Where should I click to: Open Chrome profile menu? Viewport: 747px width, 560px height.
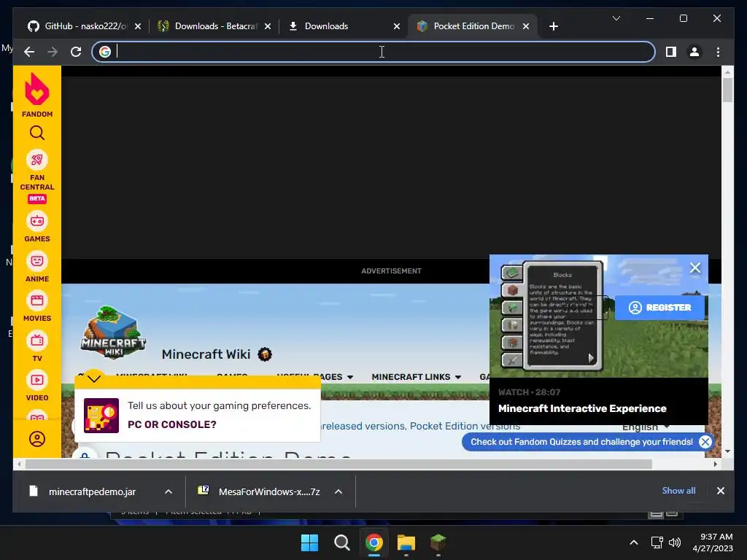694,52
